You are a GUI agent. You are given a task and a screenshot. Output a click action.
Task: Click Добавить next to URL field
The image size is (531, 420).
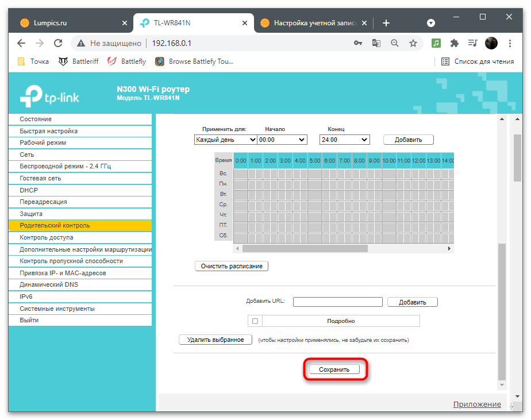(x=412, y=302)
